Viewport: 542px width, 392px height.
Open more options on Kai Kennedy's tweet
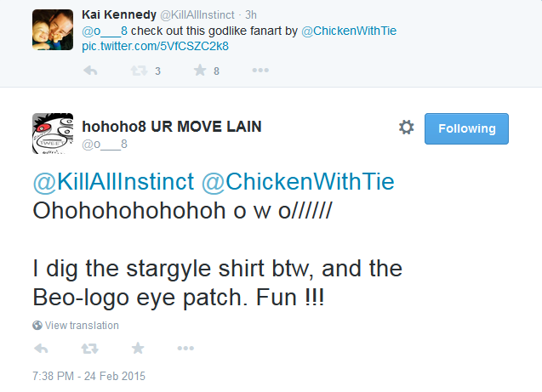coord(260,71)
